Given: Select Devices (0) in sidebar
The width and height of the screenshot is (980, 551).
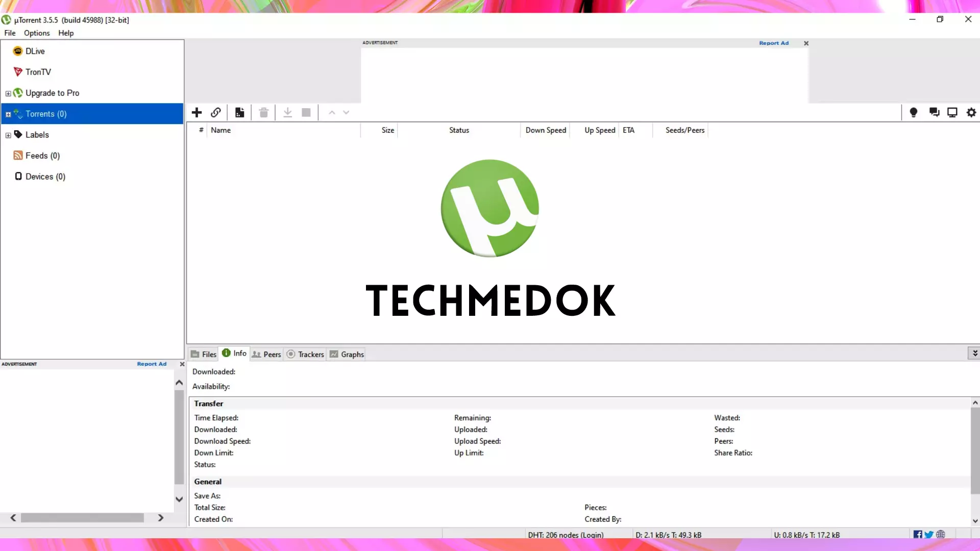Looking at the screenshot, I should pos(92,177).
